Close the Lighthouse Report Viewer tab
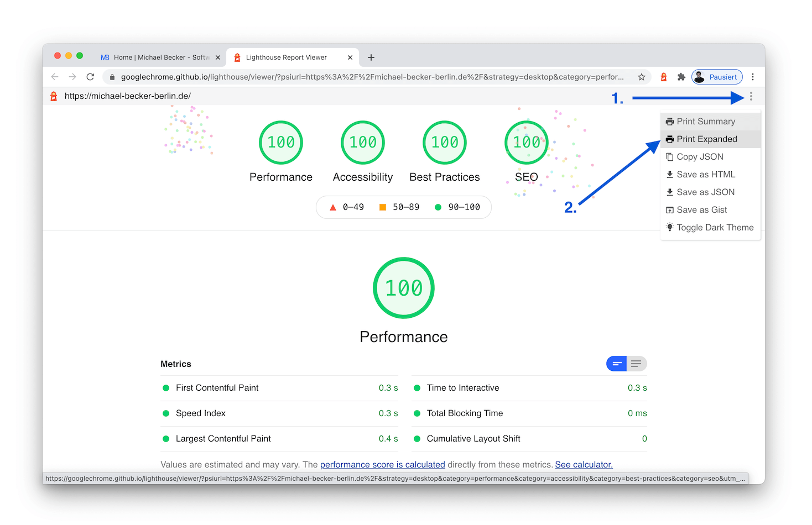Screen dimensions: 812x525 click(x=350, y=57)
